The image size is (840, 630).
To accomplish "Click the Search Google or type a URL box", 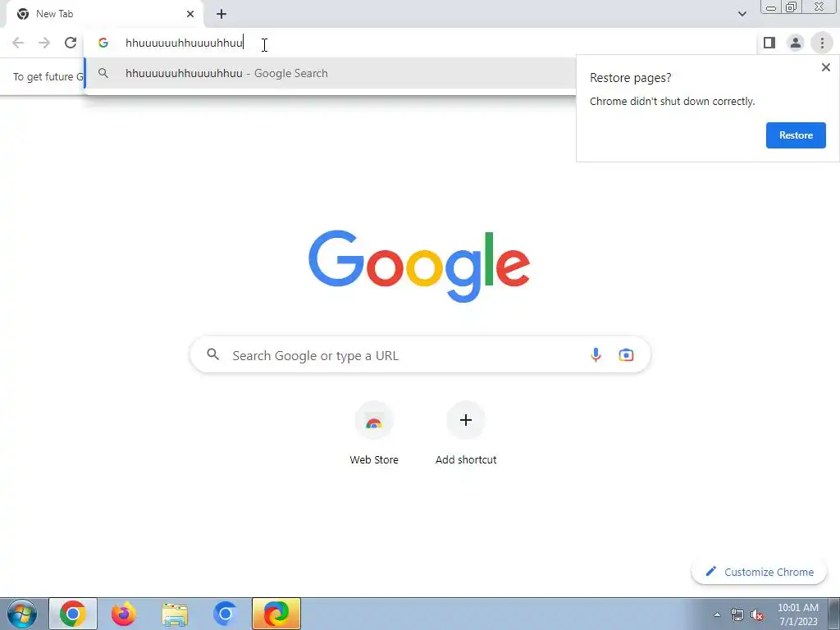I will click(420, 354).
